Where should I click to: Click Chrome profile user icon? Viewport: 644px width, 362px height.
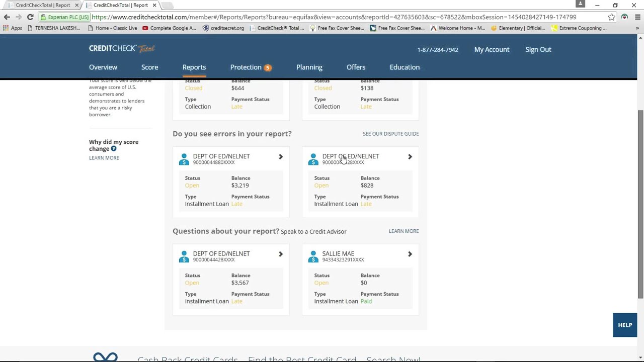pos(580,4)
